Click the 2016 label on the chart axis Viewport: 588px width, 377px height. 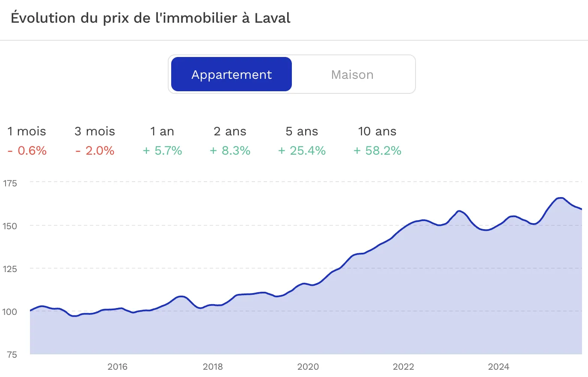pyautogui.click(x=118, y=367)
